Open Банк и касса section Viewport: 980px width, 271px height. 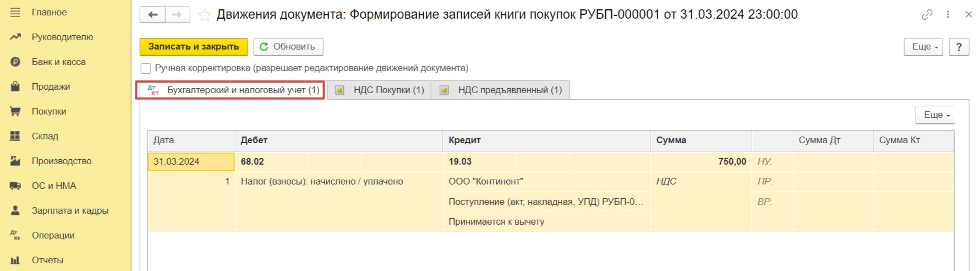(x=58, y=62)
